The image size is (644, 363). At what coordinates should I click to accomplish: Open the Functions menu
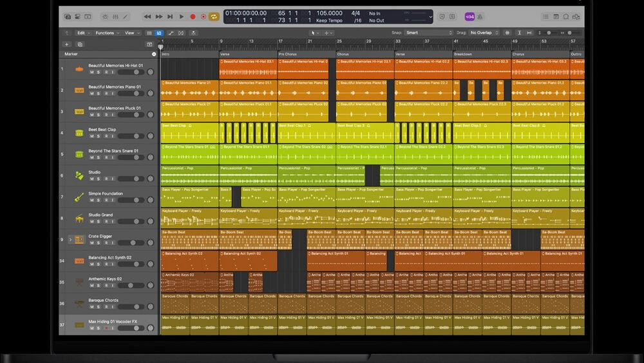pyautogui.click(x=106, y=33)
